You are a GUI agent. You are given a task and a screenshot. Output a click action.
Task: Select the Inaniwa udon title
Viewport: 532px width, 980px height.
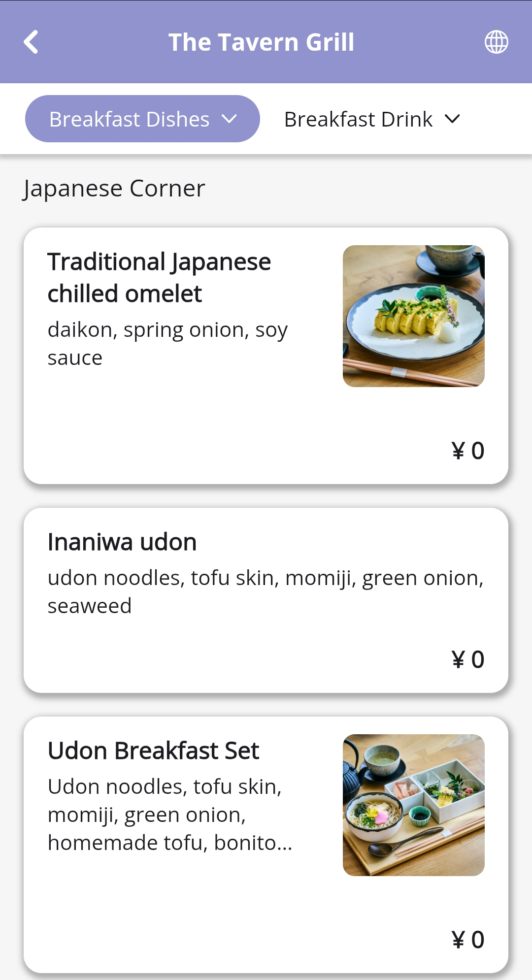pos(122,542)
